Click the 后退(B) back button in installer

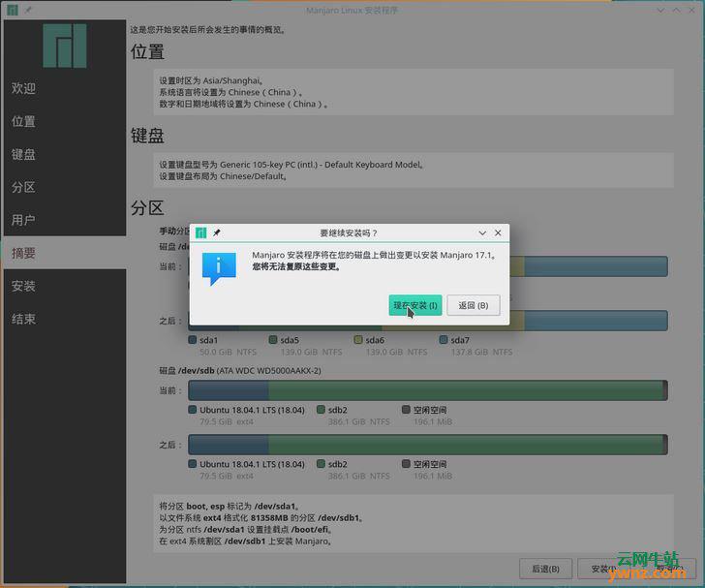coord(545,569)
